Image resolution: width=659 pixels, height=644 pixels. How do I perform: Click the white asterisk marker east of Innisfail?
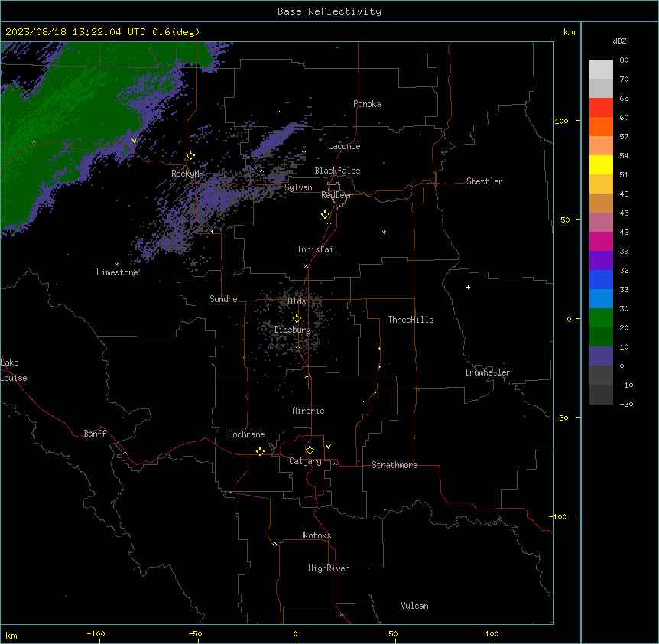pos(384,233)
